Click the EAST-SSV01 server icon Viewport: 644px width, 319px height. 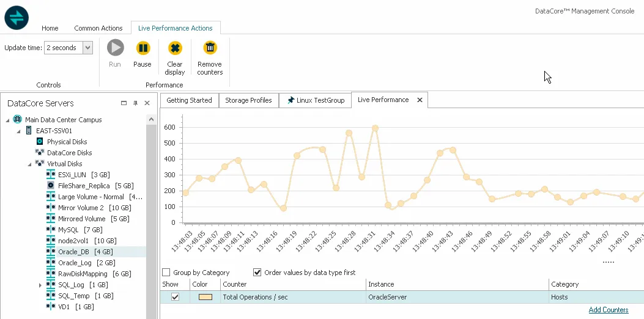pos(29,131)
